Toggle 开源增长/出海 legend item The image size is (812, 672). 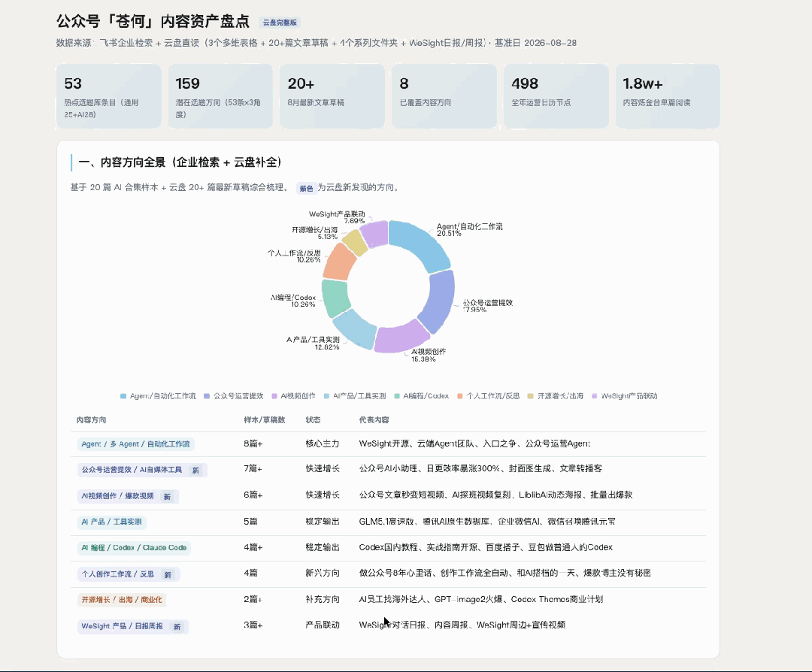click(x=556, y=396)
